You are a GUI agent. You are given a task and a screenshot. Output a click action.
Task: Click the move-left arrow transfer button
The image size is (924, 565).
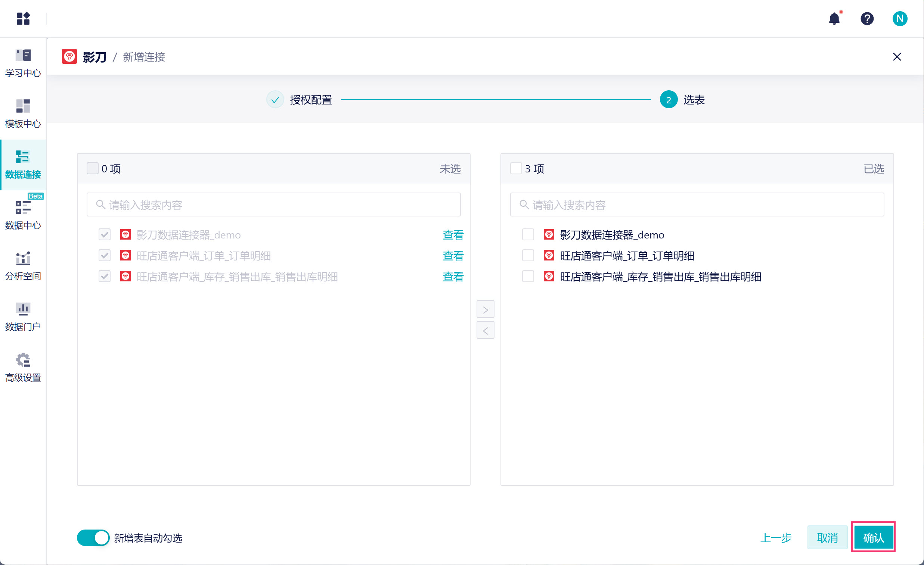coord(485,331)
